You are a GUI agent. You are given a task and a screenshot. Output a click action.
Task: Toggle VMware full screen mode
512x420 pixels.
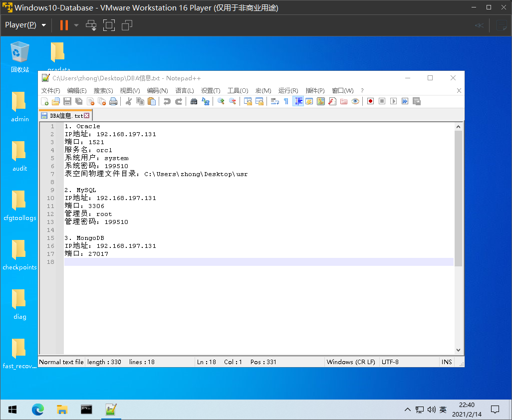pos(109,25)
